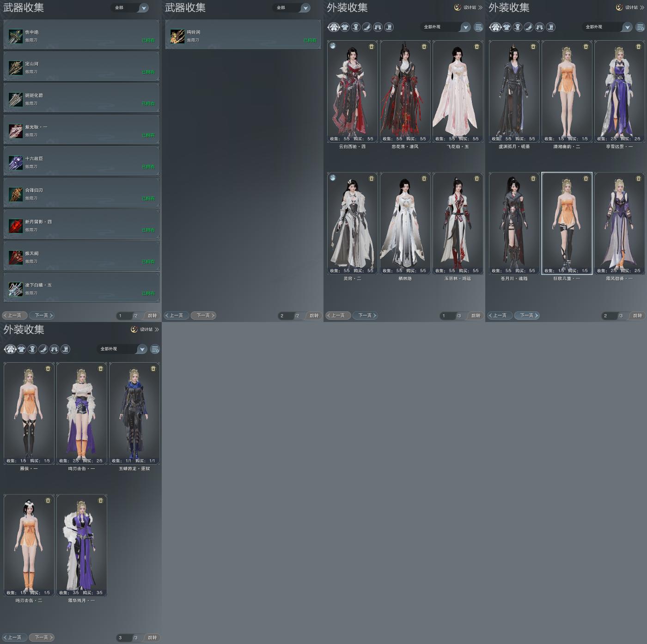Click the trash icon on 潇湘曲韵·二 card
647x644 pixels.
tap(586, 47)
